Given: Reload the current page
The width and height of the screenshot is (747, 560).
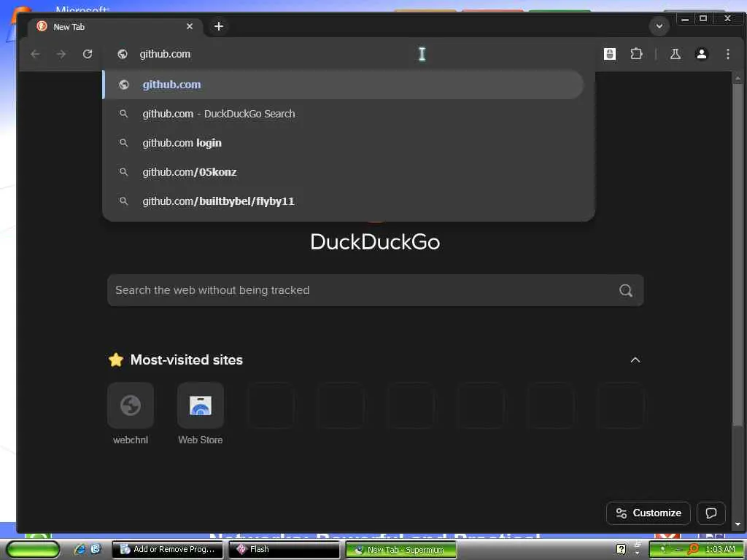Looking at the screenshot, I should 88,54.
